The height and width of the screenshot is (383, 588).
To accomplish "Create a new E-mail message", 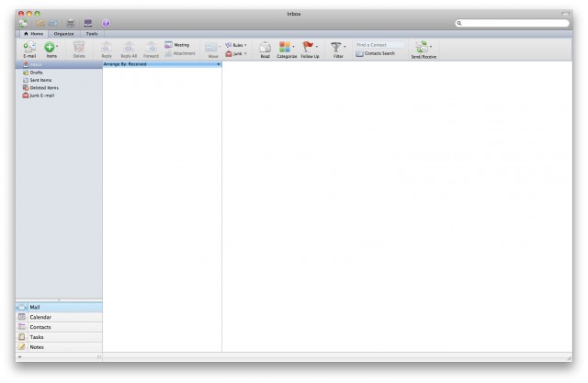I will pos(29,47).
